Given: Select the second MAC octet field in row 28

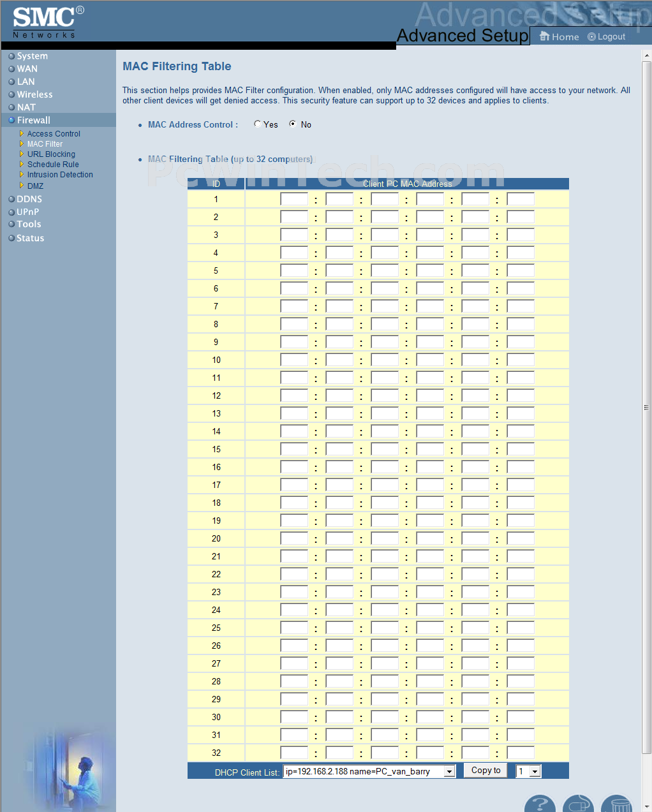Looking at the screenshot, I should point(339,681).
